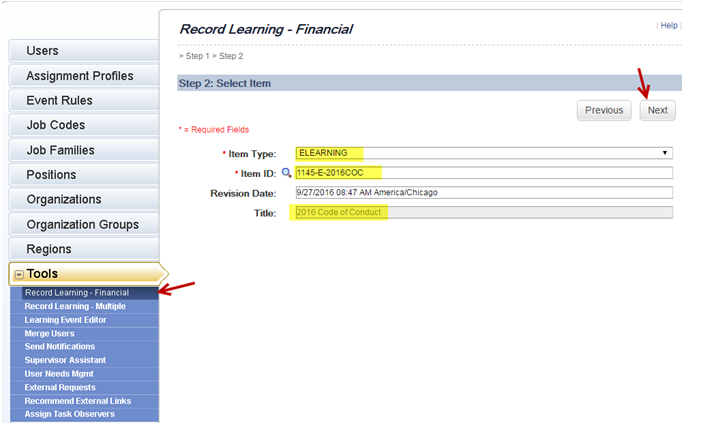This screenshot has height=436, width=714.
Task: Click the Revision Date label
Action: pyautogui.click(x=243, y=194)
